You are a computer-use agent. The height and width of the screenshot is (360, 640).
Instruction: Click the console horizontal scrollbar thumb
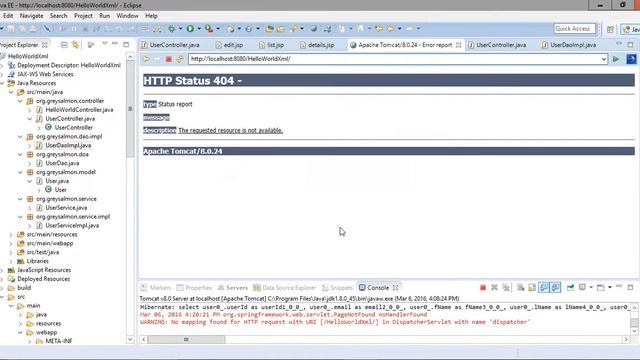tap(186, 340)
